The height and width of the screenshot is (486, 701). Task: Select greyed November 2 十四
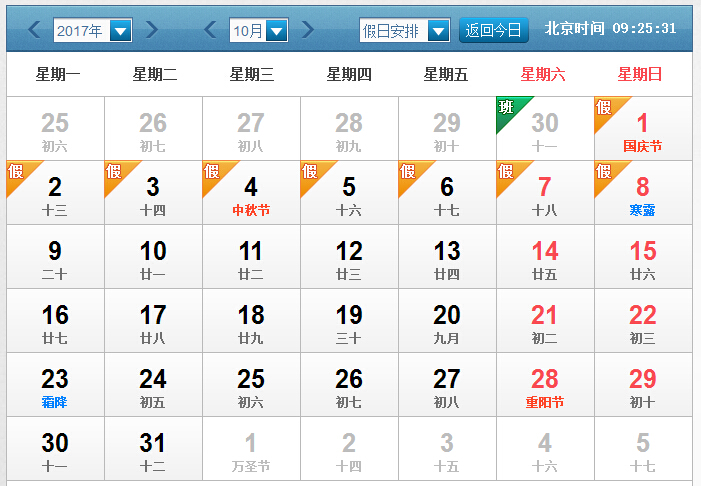pyautogui.click(x=349, y=449)
